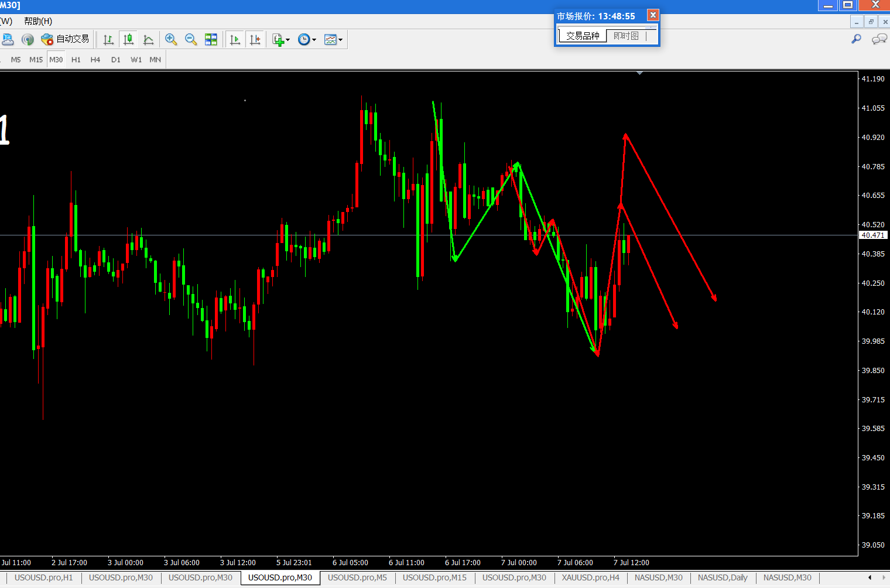Click the 39.050 price axis label
890x588 pixels.
click(873, 545)
